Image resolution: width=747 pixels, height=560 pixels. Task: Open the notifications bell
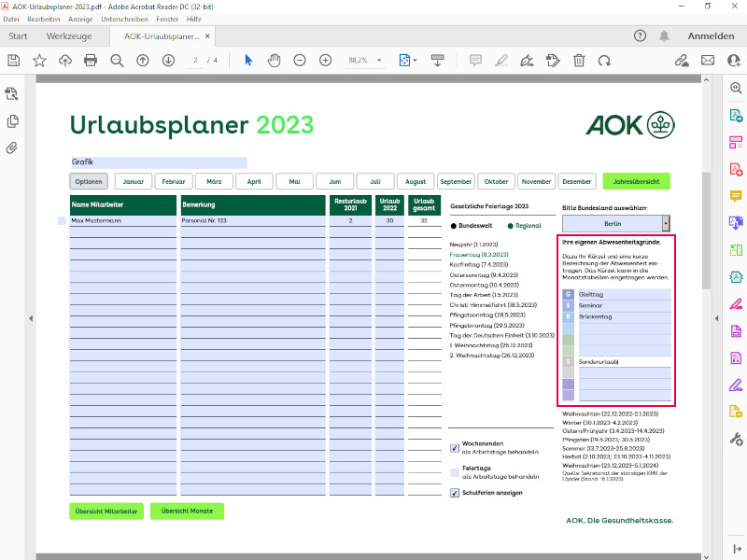point(664,35)
